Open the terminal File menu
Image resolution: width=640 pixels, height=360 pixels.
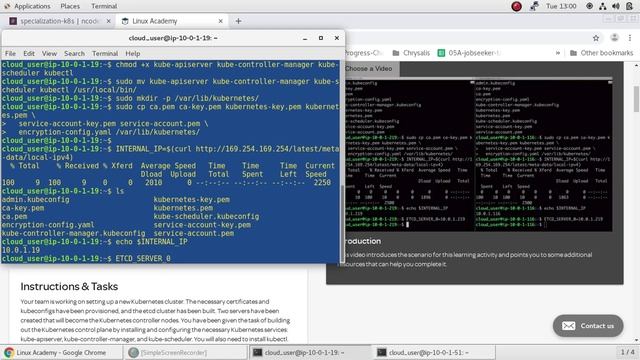click(x=10, y=53)
